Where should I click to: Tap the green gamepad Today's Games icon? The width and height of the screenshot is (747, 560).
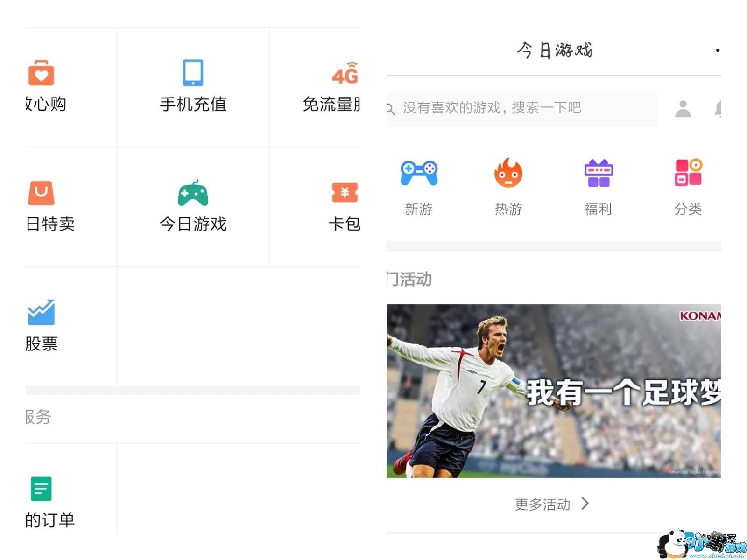(x=193, y=193)
